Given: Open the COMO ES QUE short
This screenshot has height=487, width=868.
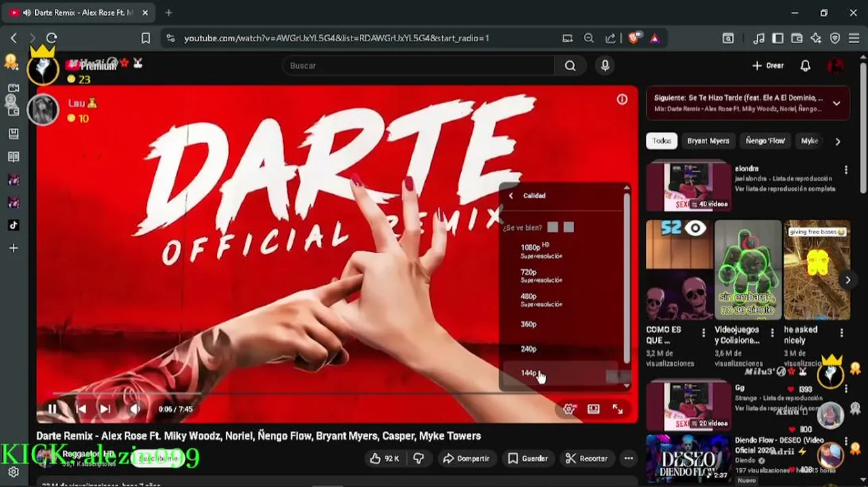Looking at the screenshot, I should click(679, 270).
